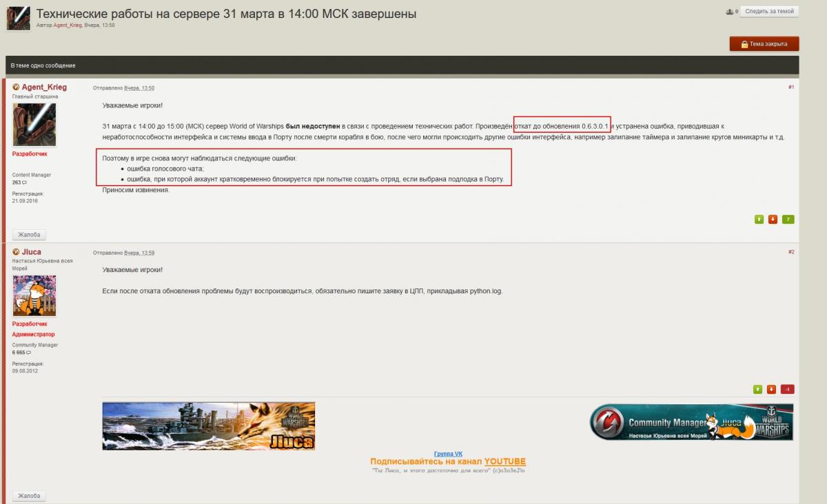827x504 pixels.
Task: Click the Тема закрыта locked topic button
Action: tap(764, 44)
